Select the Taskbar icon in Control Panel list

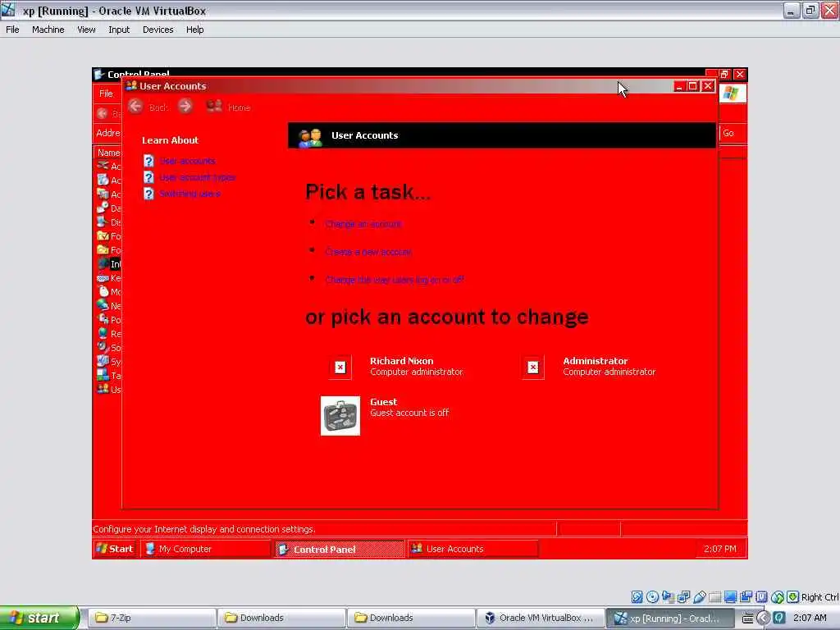pos(103,376)
